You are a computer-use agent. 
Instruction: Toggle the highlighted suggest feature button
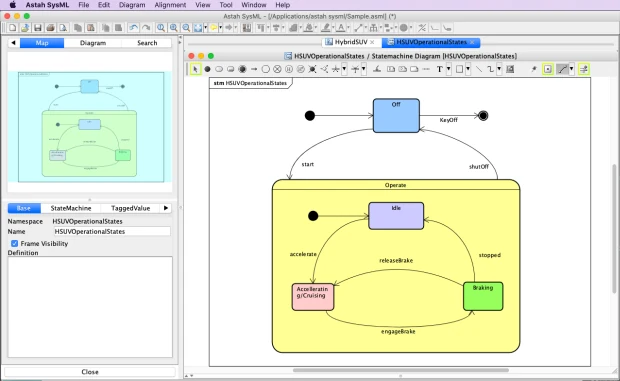point(548,69)
